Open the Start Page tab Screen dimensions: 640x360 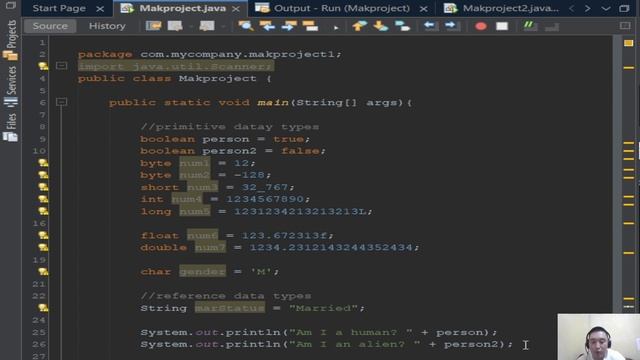[59, 8]
